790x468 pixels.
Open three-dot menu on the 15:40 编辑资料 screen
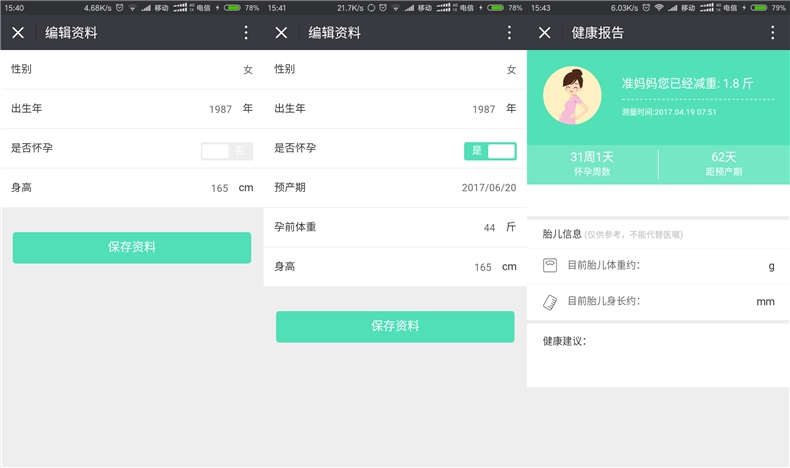[x=246, y=33]
